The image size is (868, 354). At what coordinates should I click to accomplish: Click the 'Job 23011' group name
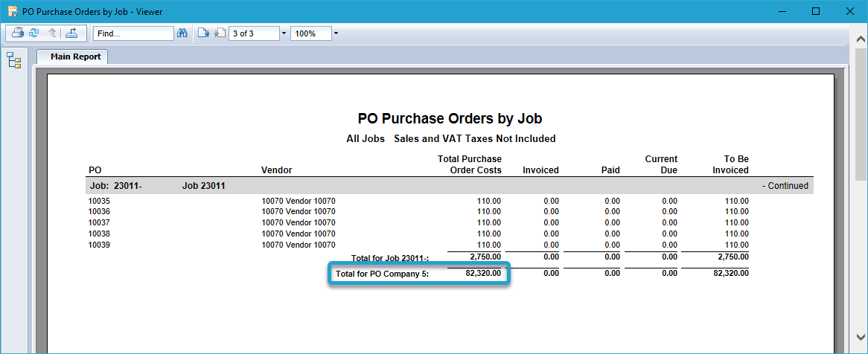point(204,186)
